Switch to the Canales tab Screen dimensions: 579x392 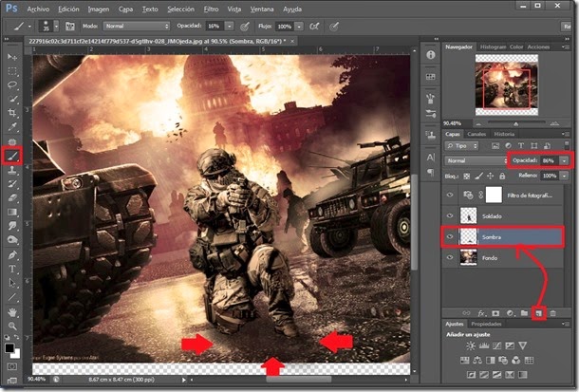click(476, 134)
